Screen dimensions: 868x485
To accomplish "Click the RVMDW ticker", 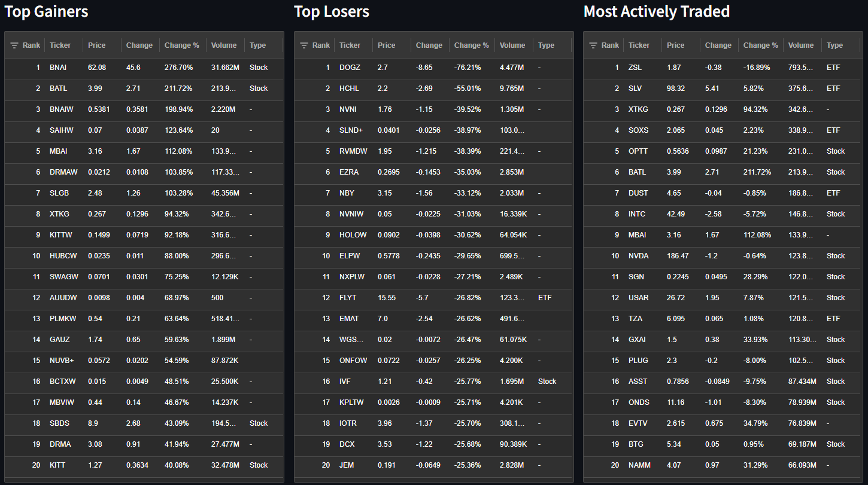I will point(353,151).
